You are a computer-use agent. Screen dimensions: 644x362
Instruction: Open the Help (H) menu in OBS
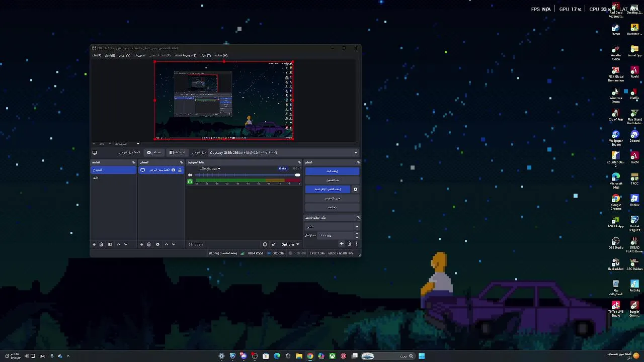pyautogui.click(x=221, y=55)
